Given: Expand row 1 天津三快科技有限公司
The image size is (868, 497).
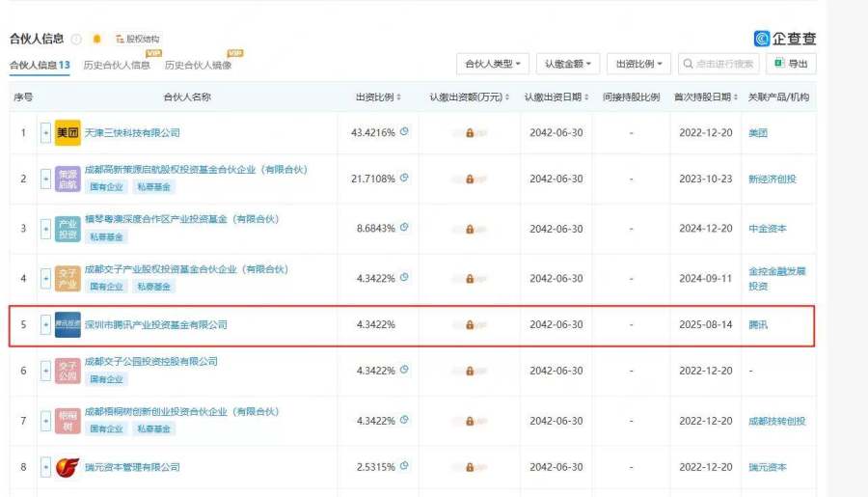Looking at the screenshot, I should pos(45,133).
